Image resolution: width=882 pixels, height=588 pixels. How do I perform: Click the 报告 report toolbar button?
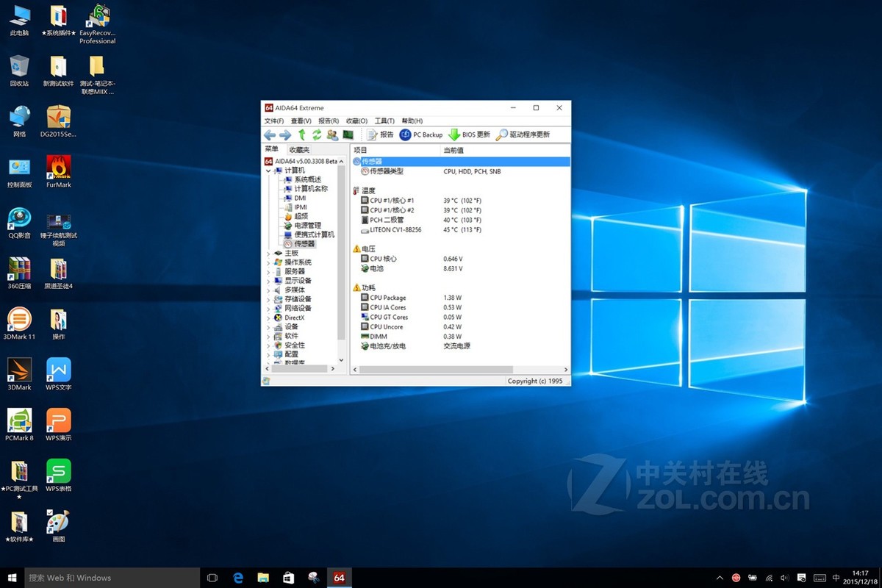380,135
